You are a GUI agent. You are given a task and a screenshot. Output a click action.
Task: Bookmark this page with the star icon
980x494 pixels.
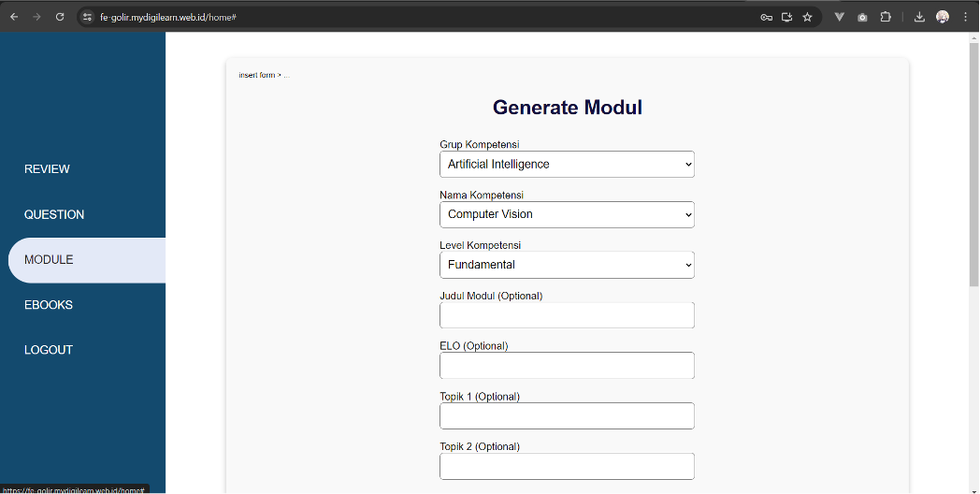[x=808, y=17]
